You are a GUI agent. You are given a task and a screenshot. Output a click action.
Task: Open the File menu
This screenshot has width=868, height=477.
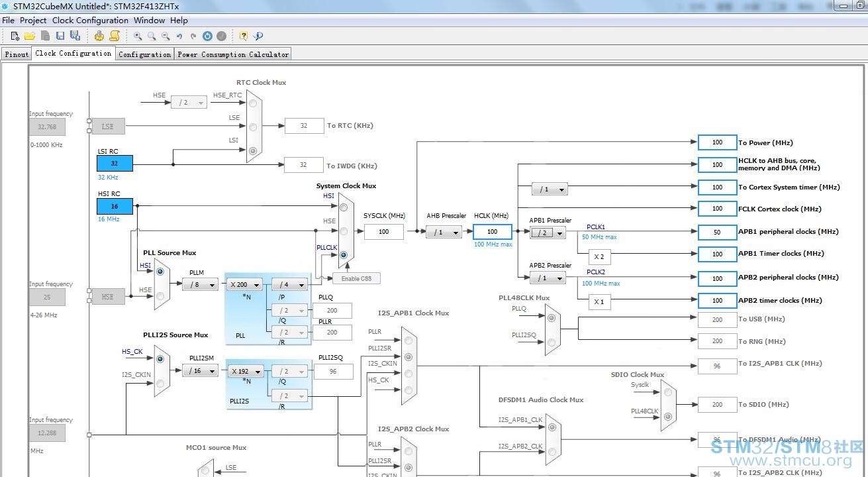(8, 21)
